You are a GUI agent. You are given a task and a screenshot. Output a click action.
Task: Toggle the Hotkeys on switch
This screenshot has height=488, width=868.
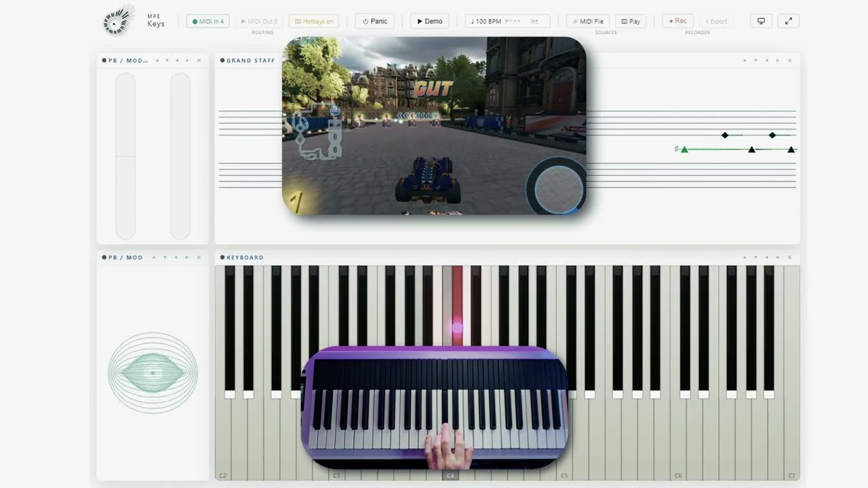click(x=314, y=21)
